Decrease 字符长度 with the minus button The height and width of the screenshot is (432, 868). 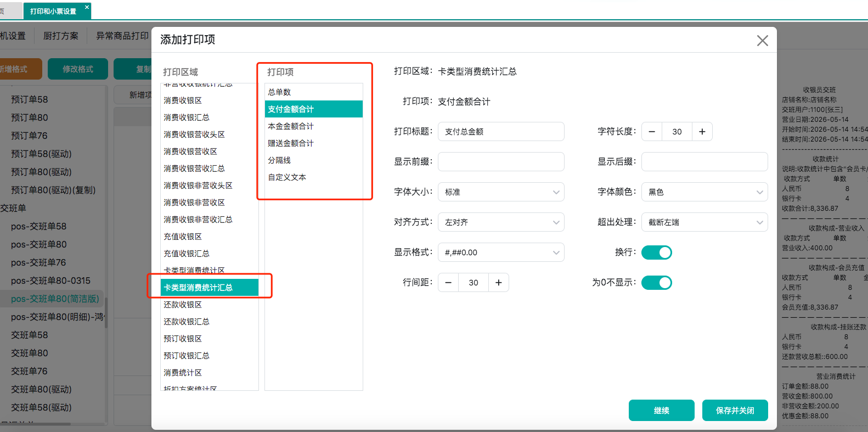click(x=652, y=132)
